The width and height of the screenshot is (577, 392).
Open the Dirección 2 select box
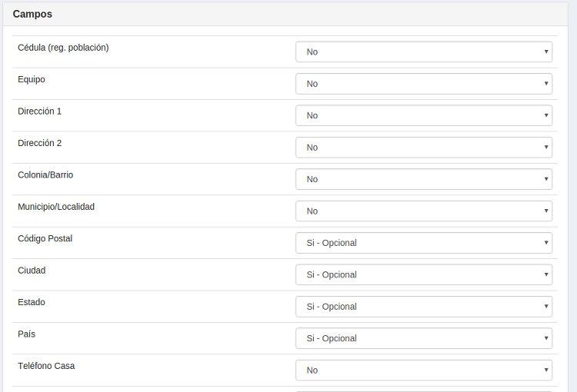tap(424, 148)
